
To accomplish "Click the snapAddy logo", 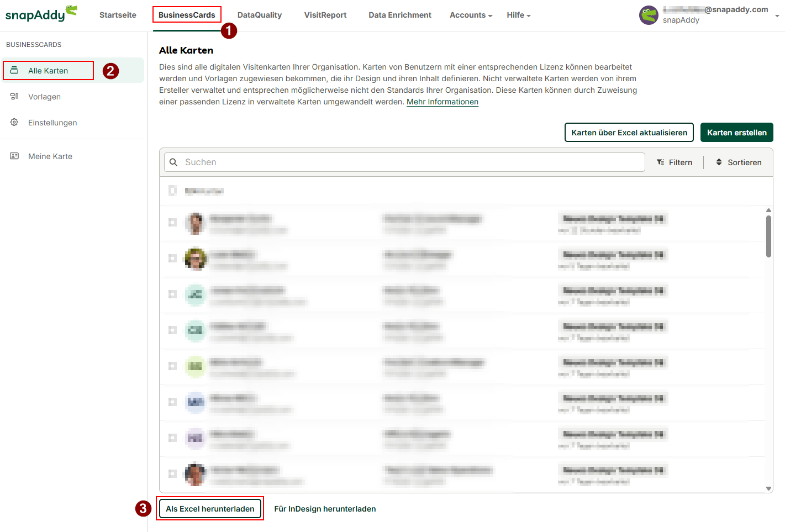I will (41, 14).
